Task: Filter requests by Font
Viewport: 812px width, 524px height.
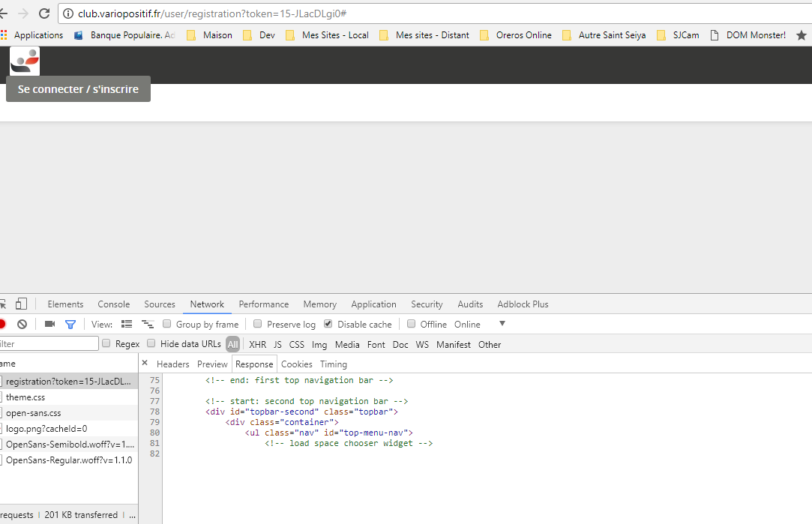Action: pyautogui.click(x=376, y=344)
